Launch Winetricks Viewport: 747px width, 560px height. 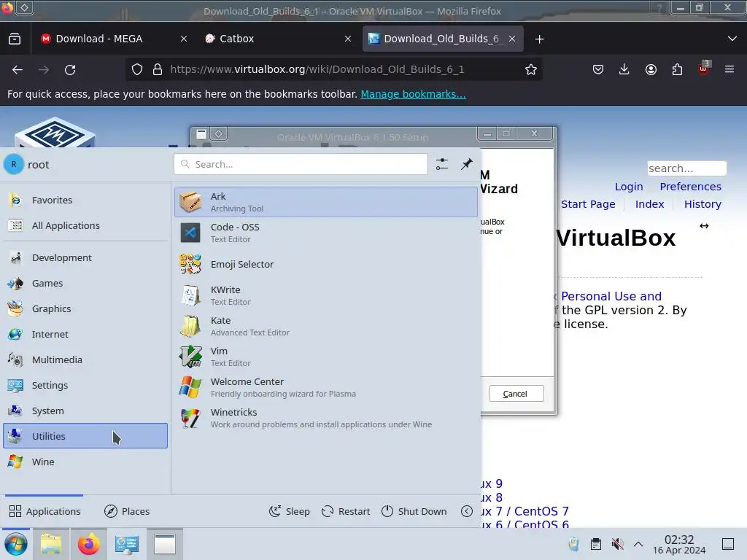[326, 418]
